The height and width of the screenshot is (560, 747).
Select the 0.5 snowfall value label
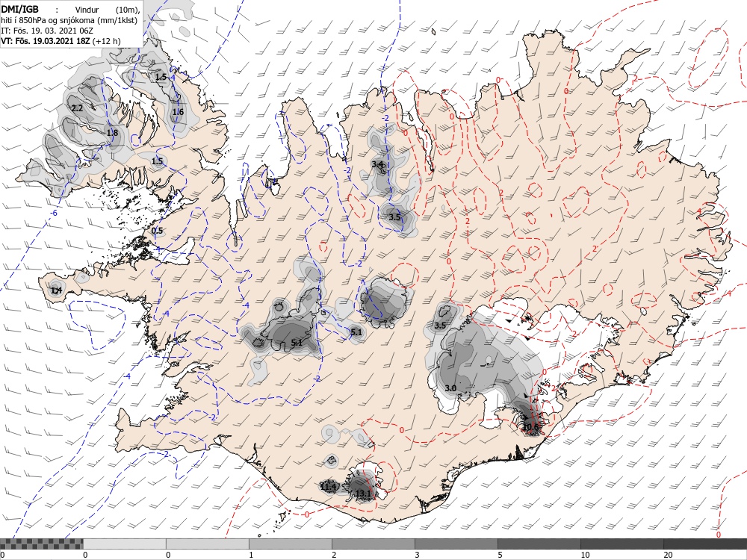click(x=157, y=231)
